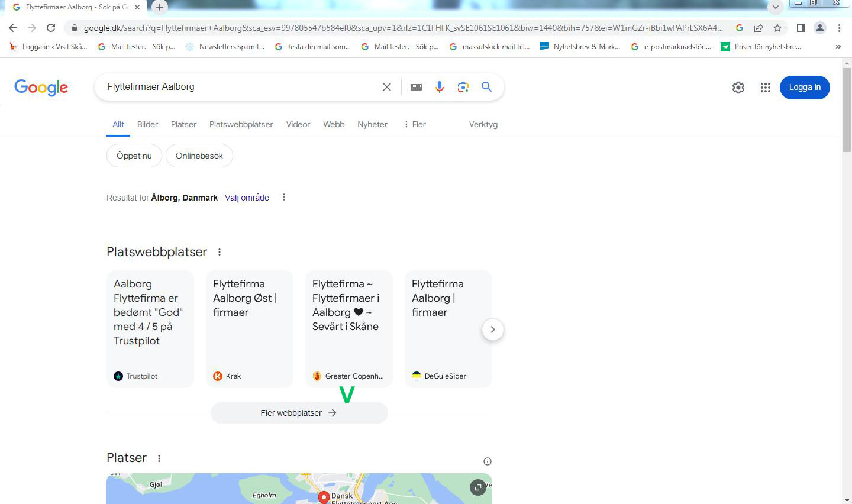Screen dimensions: 852x504
Task: Open the 'Priser för nyhetsbre...' bookmark
Action: pos(761,47)
